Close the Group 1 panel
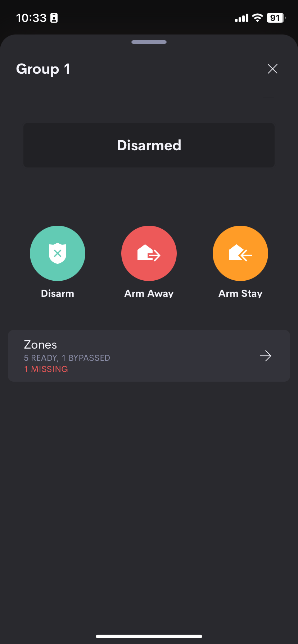Image resolution: width=298 pixels, height=644 pixels. 272,69
